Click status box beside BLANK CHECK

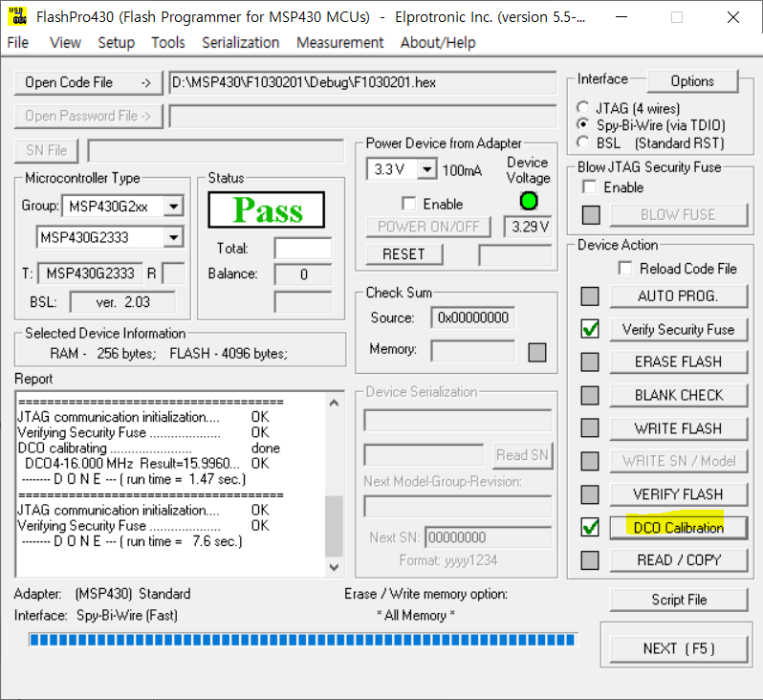click(x=590, y=395)
